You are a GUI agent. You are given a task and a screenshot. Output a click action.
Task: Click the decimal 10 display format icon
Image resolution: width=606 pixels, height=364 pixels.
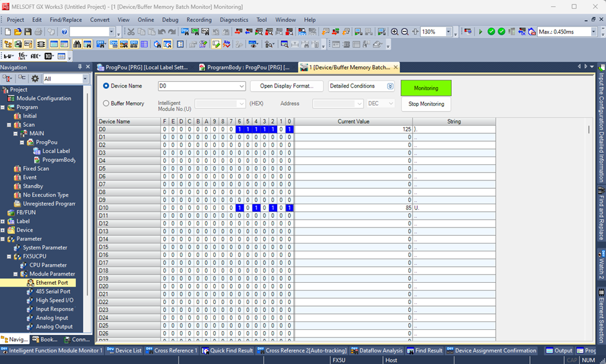point(49,57)
